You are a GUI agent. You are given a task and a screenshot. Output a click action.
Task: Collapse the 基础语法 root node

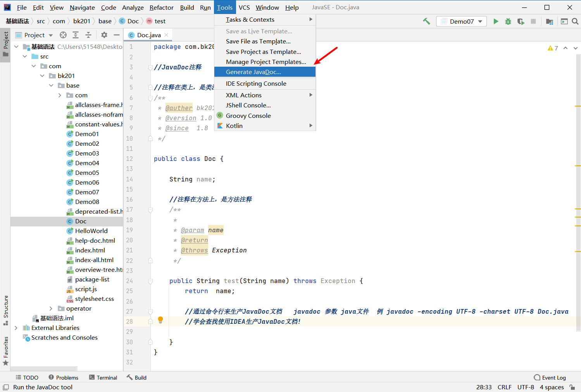pos(16,47)
